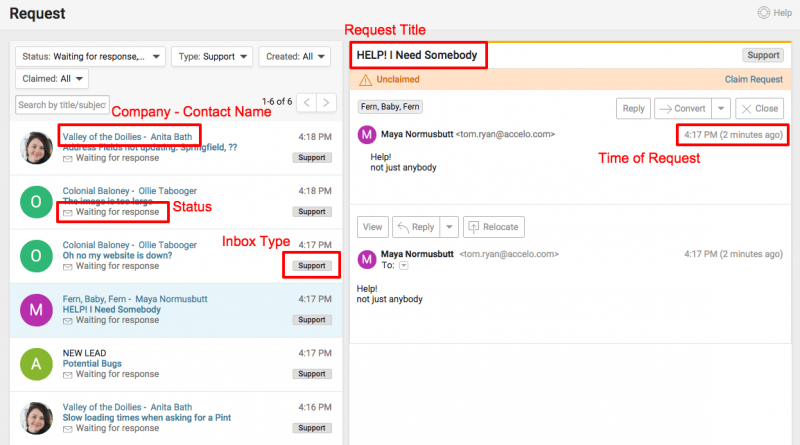Open the Type: Support filter dropdown

[212, 57]
